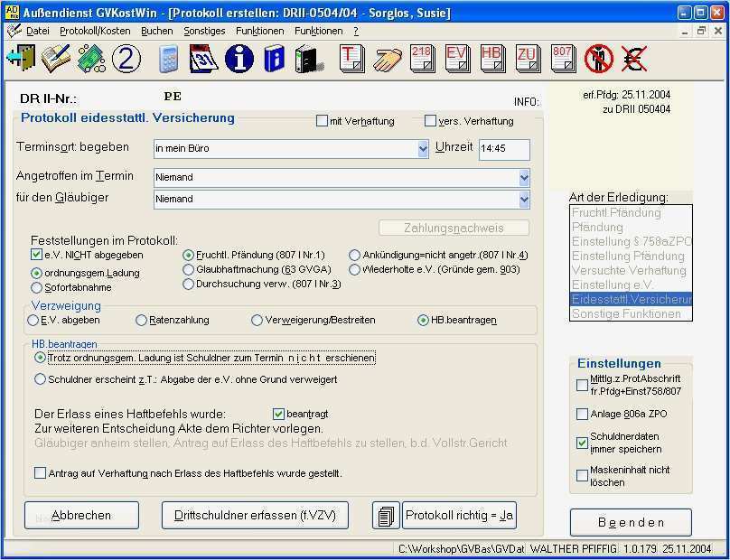The width and height of the screenshot is (730, 560).
Task: Open the notebook with pen icon
Action: (x=56, y=58)
